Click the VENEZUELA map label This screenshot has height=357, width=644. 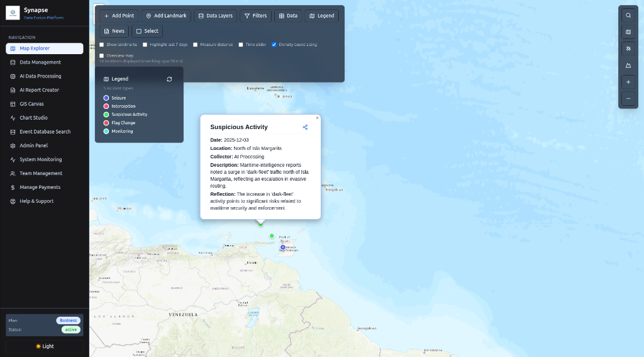pos(183,315)
